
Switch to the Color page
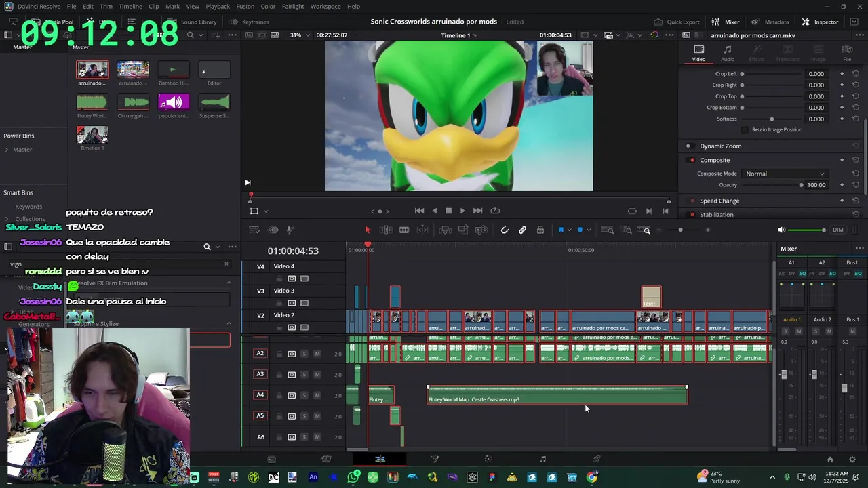[x=488, y=460]
